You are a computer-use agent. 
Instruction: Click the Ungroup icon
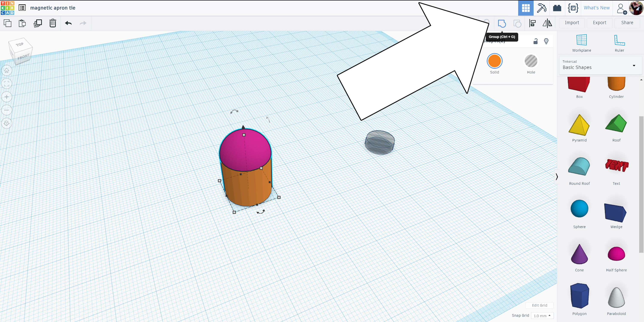point(517,23)
